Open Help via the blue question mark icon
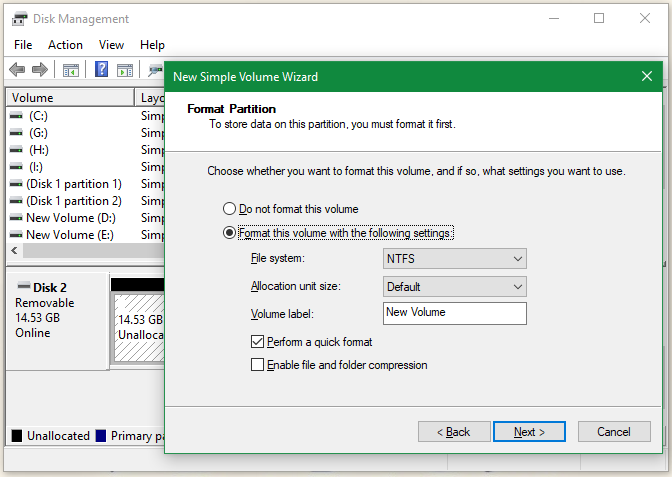Viewport: 672px width, 477px height. tap(101, 70)
